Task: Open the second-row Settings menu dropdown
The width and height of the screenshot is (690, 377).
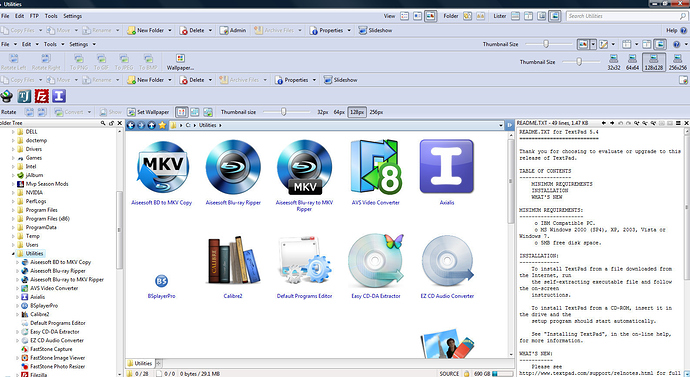Action: coord(94,44)
